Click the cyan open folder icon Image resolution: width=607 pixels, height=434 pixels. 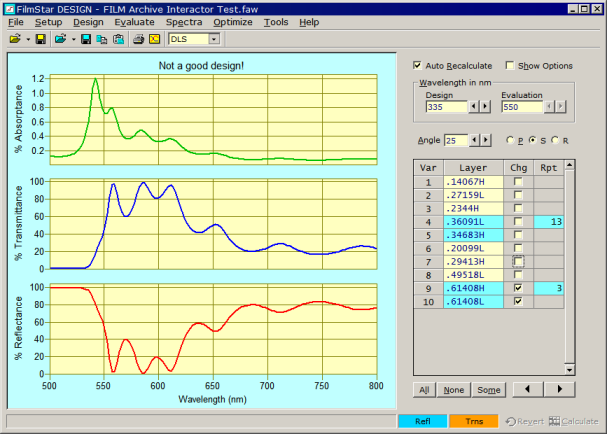point(60,39)
